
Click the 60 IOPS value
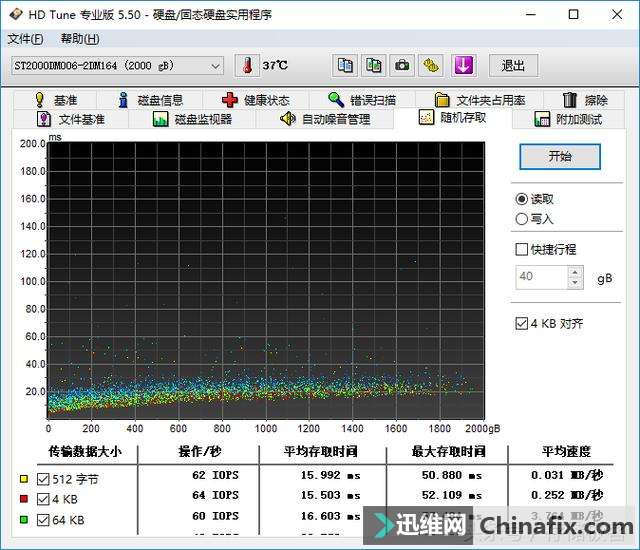[216, 516]
